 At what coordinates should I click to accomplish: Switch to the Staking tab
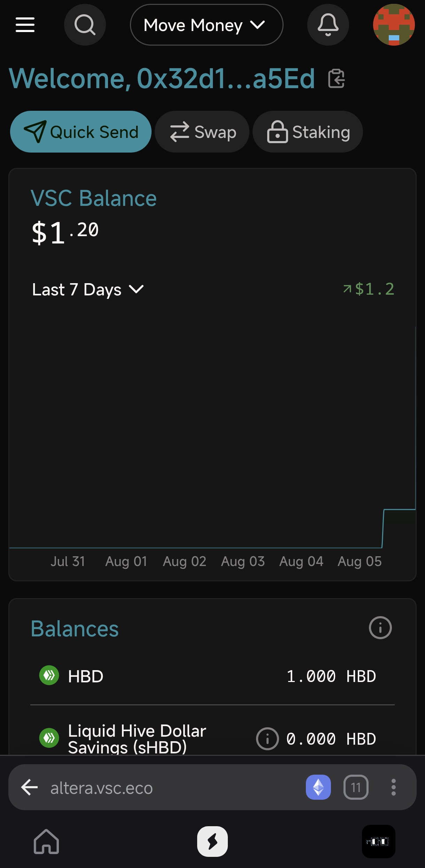click(308, 132)
